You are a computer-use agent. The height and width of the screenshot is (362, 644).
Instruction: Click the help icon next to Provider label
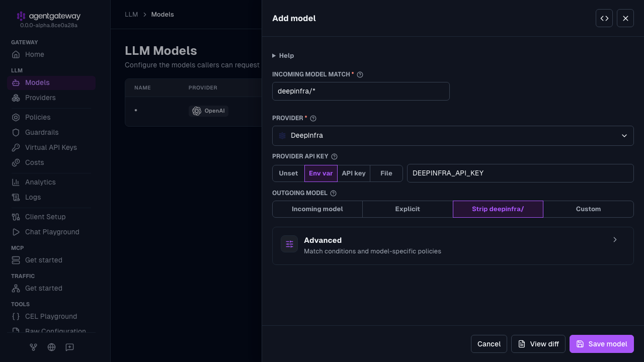coord(313,118)
